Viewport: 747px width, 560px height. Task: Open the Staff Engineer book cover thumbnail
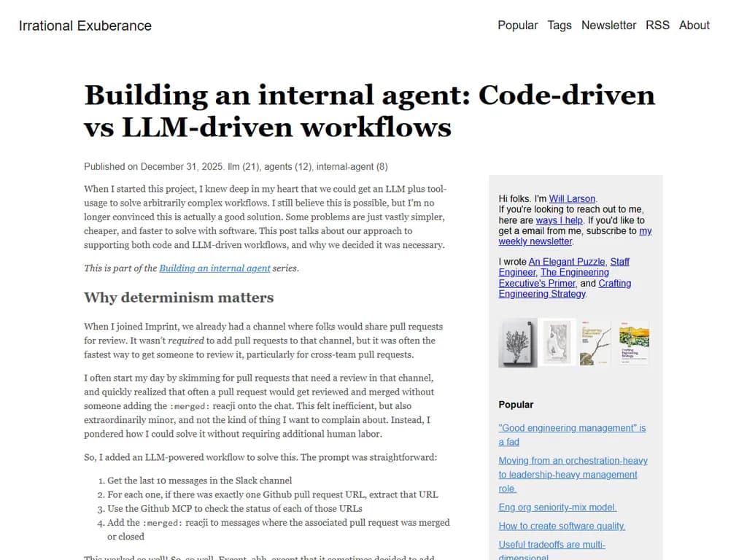click(556, 343)
